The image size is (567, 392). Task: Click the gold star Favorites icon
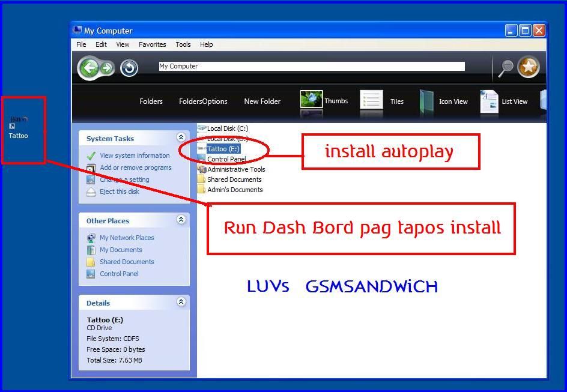528,68
